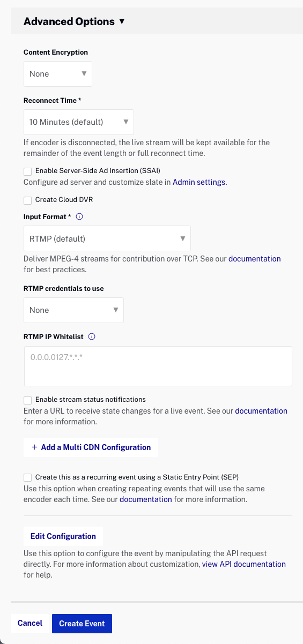This screenshot has width=303, height=644.
Task: Expand the Input Format RTMP dropdown
Action: (107, 238)
